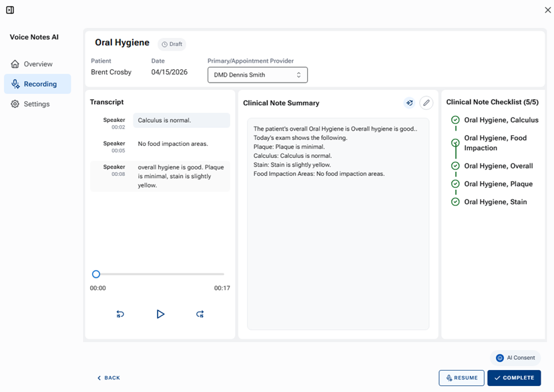Toggle Oral Hygiene, Calculus checkmark

(x=455, y=120)
